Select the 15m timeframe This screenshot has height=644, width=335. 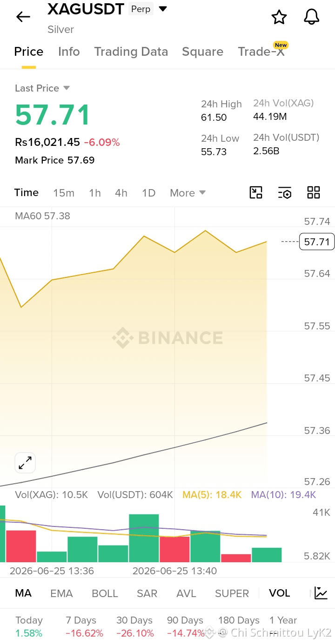pyautogui.click(x=64, y=193)
